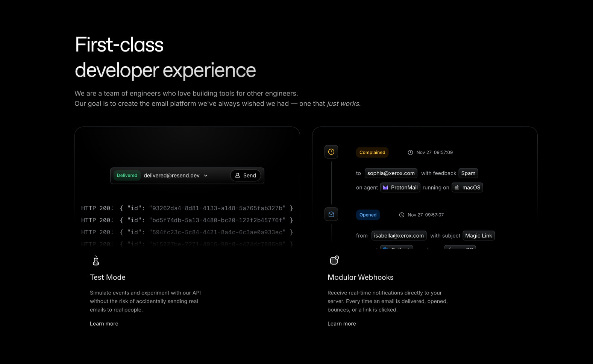
Task: Click the Spam feedback chip
Action: pyautogui.click(x=468, y=173)
